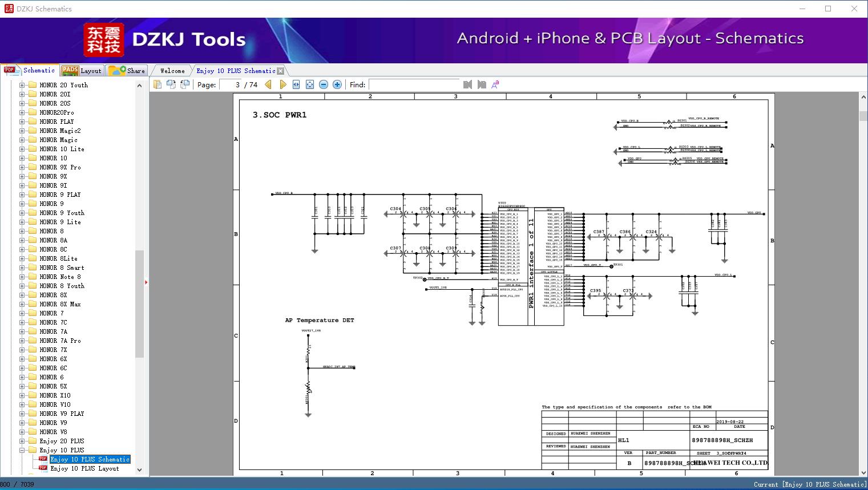Screen dimensions: 868x490
Task: Select HONOR Magic in the tree
Action: coord(58,140)
